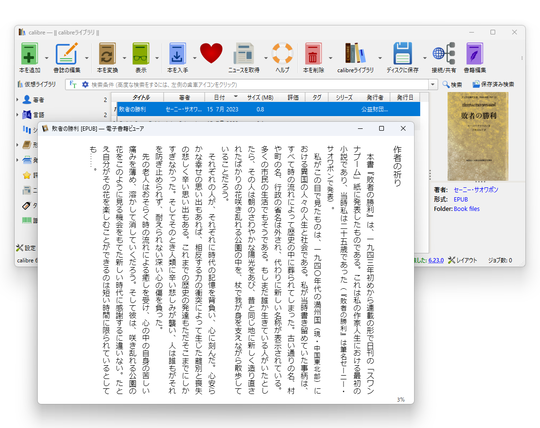The width and height of the screenshot is (540, 428).
Task: Open the Book files folder link
Action: coord(467,209)
